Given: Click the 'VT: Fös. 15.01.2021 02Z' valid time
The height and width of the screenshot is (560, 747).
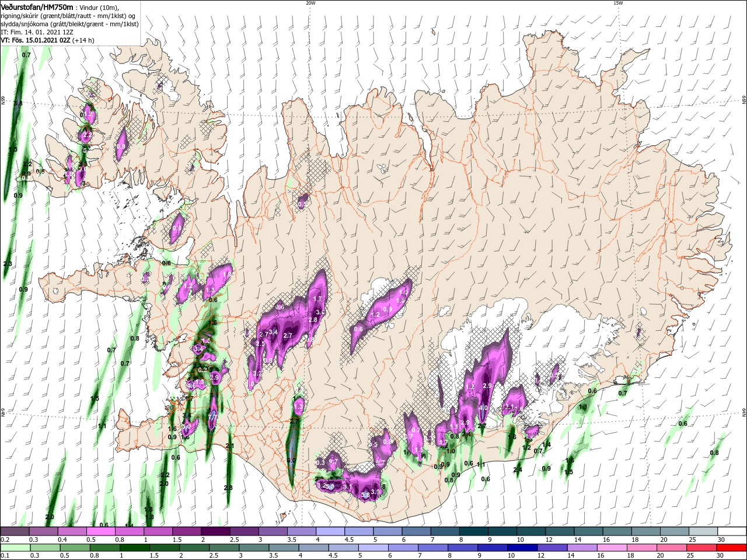Looking at the screenshot, I should [x=36, y=40].
